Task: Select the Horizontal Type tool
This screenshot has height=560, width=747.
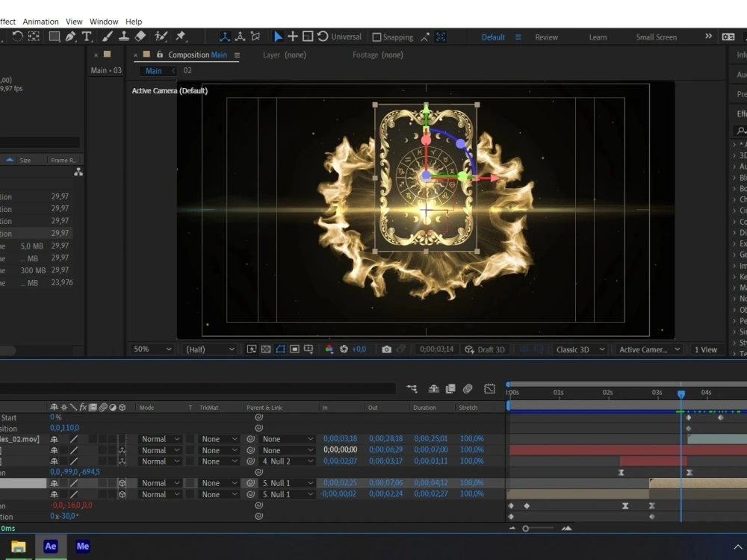Action: click(87, 37)
